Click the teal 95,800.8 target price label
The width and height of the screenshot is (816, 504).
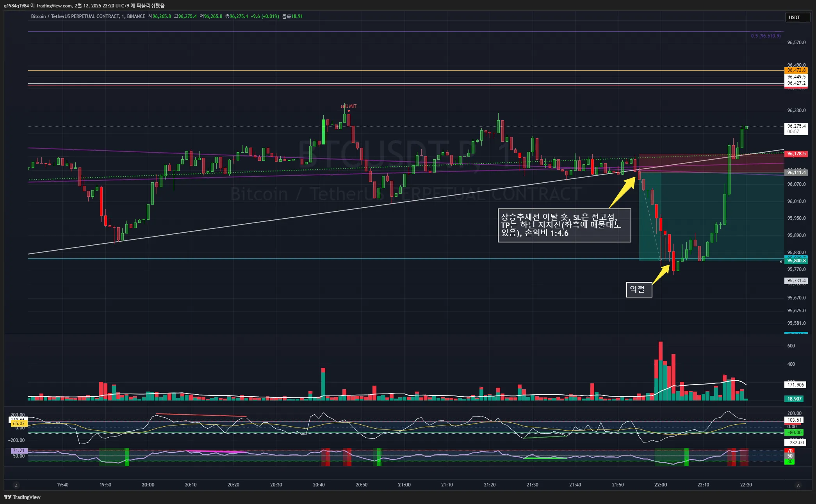pos(796,260)
